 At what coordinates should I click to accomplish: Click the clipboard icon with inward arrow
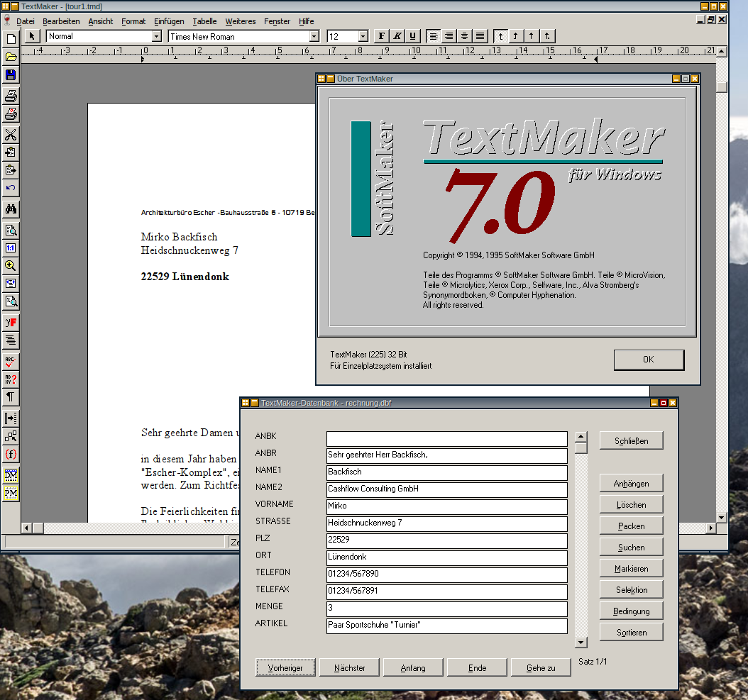coord(11,152)
